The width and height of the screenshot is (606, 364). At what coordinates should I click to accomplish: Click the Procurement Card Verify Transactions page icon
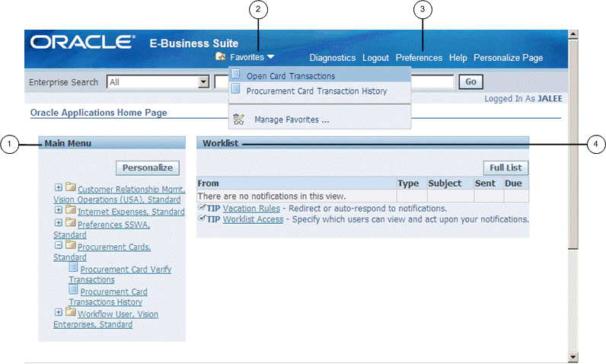[x=73, y=268]
